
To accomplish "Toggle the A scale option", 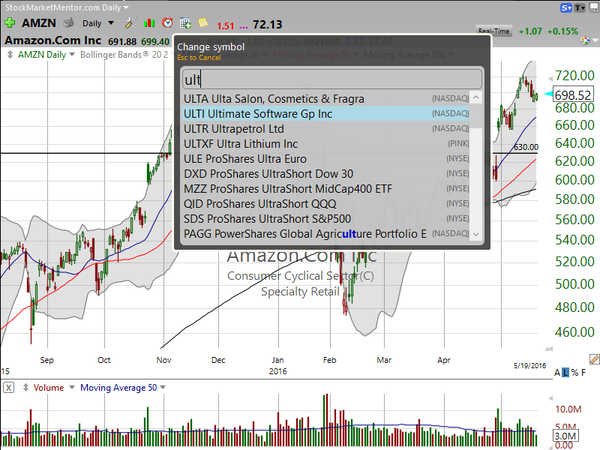I will point(557,372).
